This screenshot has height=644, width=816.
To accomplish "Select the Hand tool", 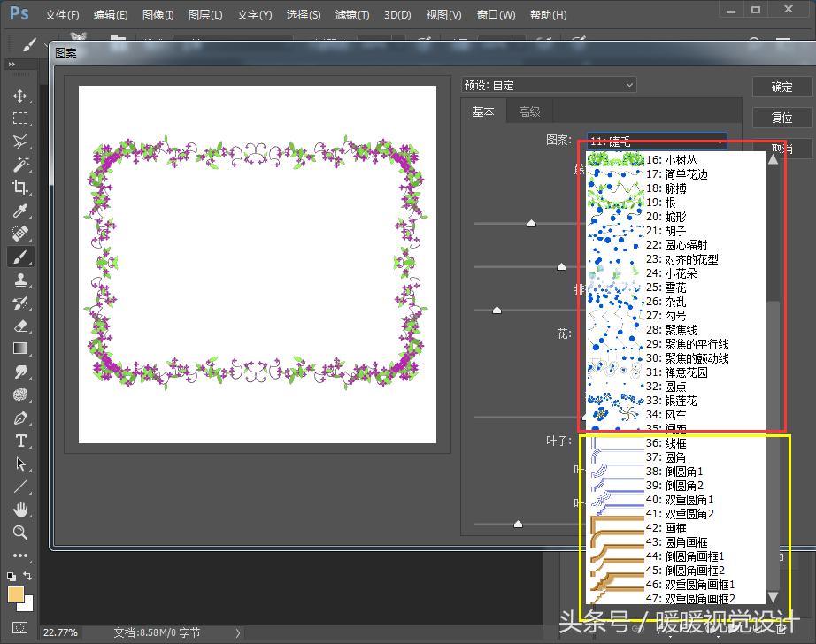I will 20,510.
